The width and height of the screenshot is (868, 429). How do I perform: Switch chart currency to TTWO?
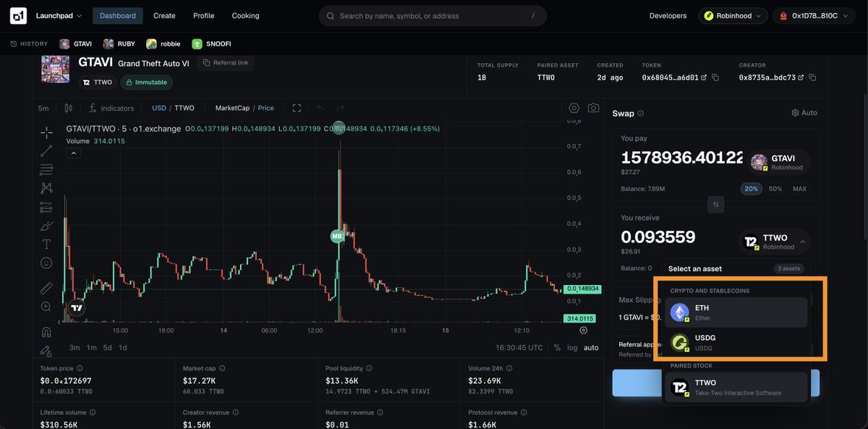point(184,108)
